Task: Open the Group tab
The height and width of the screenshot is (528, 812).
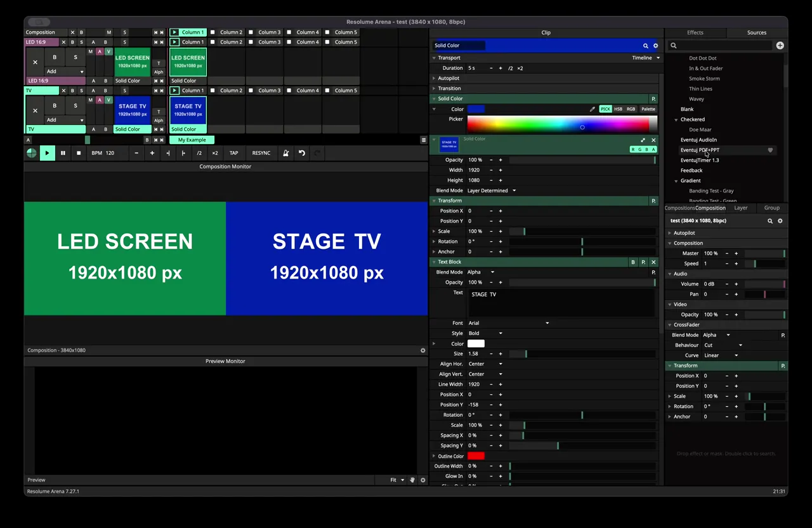Action: point(772,208)
